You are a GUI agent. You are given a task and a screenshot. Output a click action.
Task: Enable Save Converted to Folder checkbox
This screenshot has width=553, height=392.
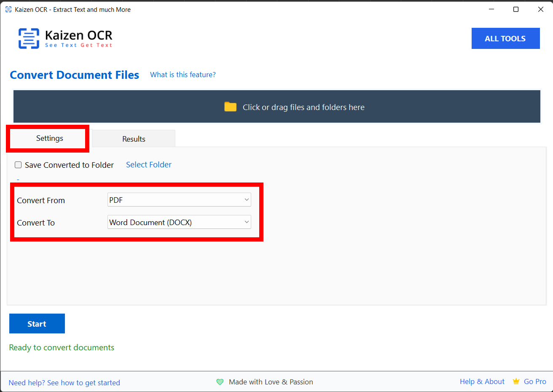tap(18, 165)
